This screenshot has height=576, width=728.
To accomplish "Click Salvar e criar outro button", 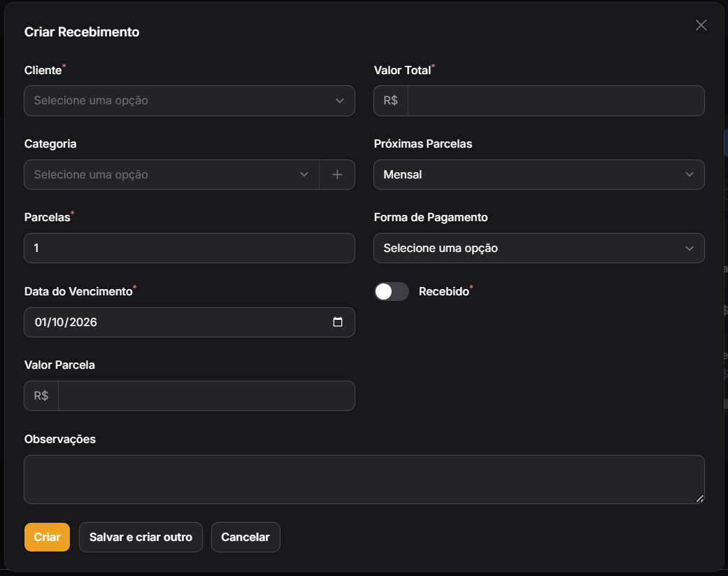I will [141, 537].
